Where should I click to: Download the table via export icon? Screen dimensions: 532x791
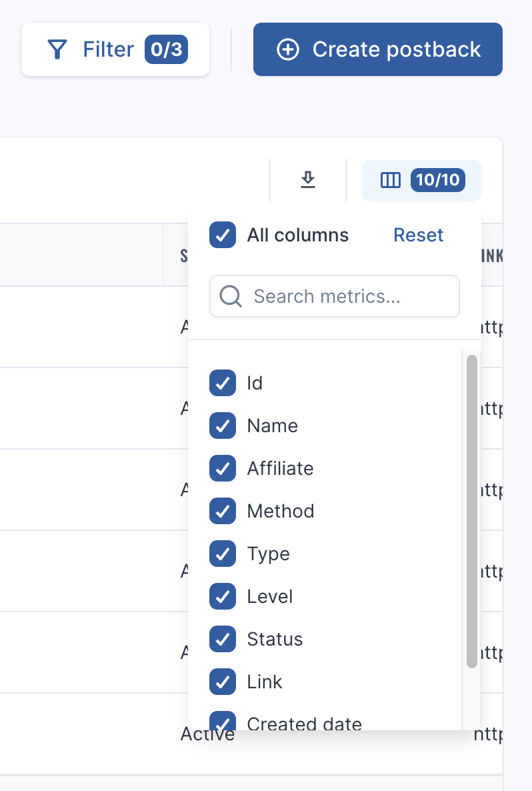[307, 179]
